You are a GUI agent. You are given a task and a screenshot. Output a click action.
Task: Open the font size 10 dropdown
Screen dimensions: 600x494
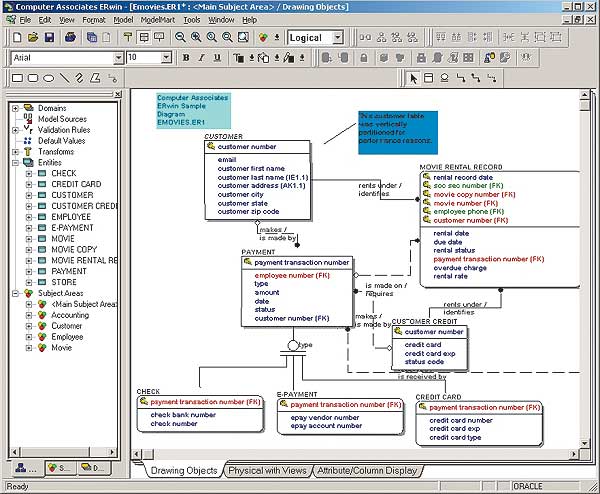(x=166, y=58)
